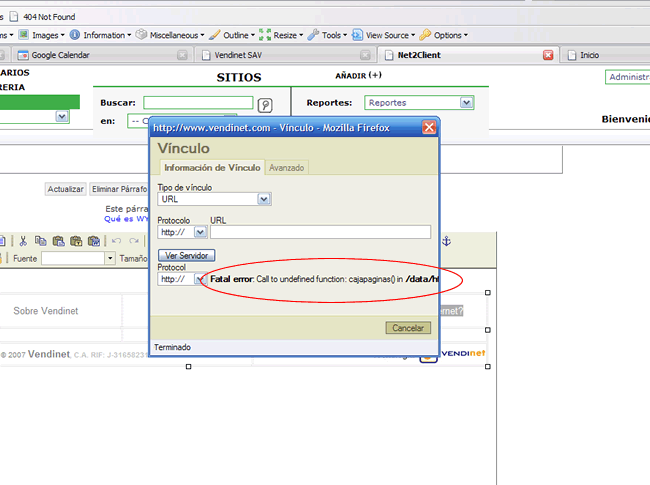Click View Source in the toolbar

(x=383, y=35)
